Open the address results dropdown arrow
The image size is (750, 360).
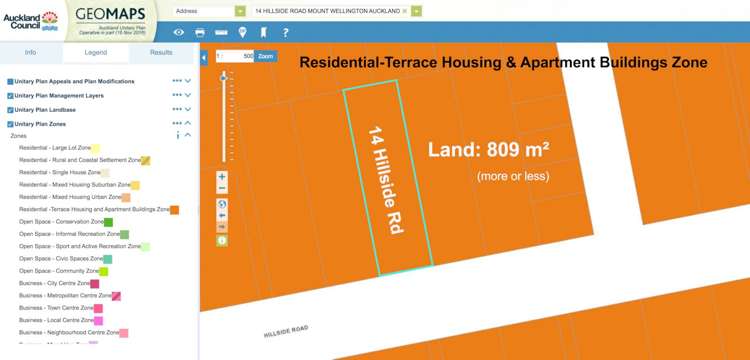(417, 11)
